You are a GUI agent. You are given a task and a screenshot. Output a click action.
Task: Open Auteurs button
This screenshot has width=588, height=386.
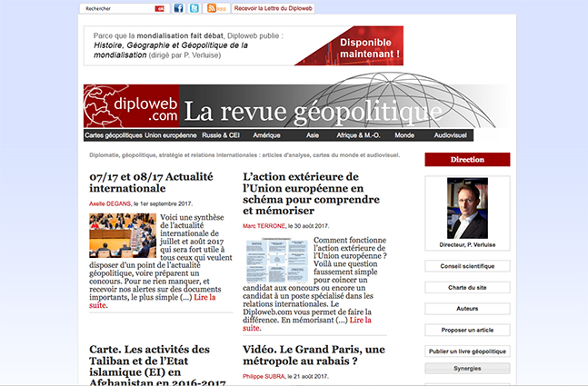pos(467,309)
